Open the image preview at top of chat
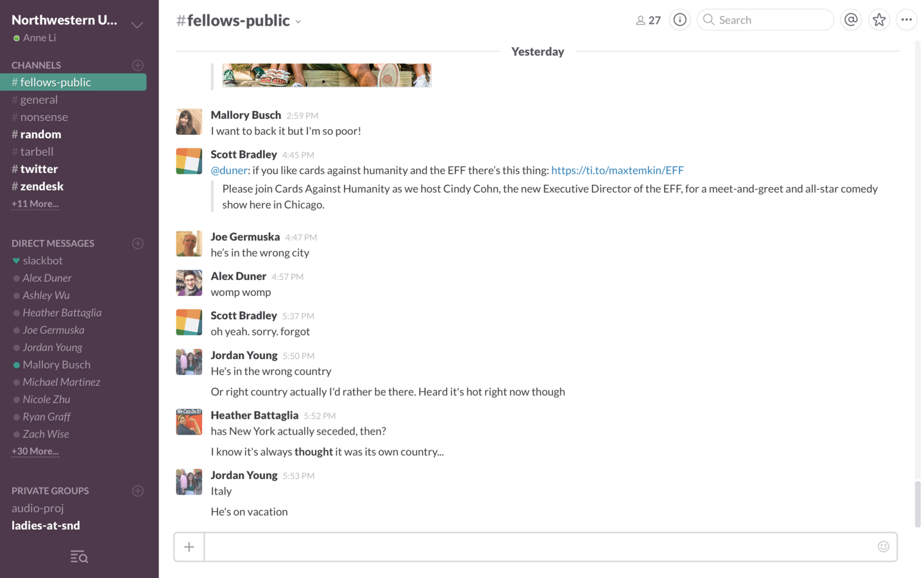The width and height of the screenshot is (924, 578). [327, 75]
